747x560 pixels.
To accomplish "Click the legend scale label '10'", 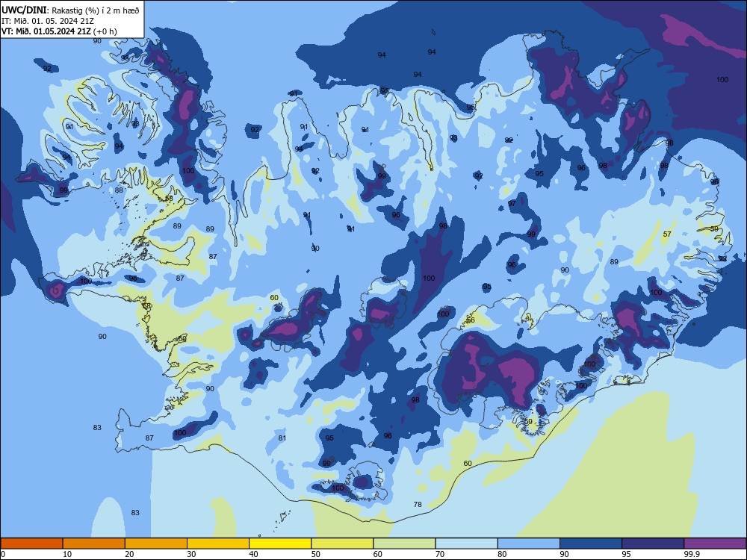I will point(67,554).
